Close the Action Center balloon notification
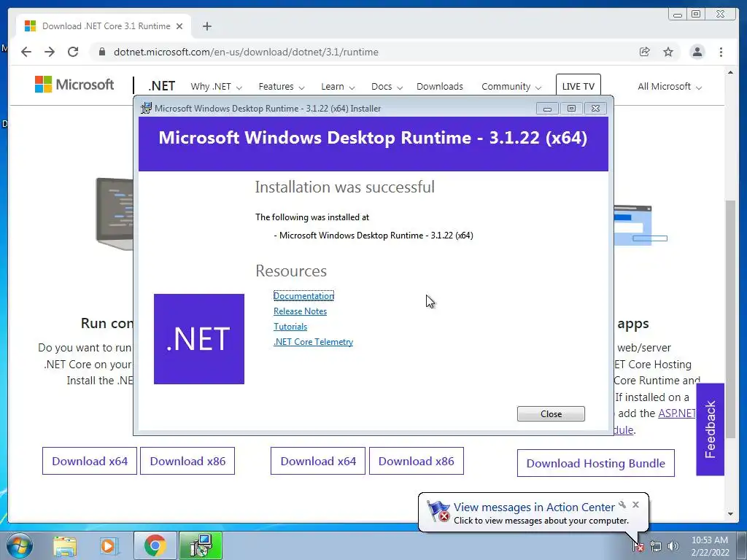Screen dimensions: 747x560 point(635,505)
